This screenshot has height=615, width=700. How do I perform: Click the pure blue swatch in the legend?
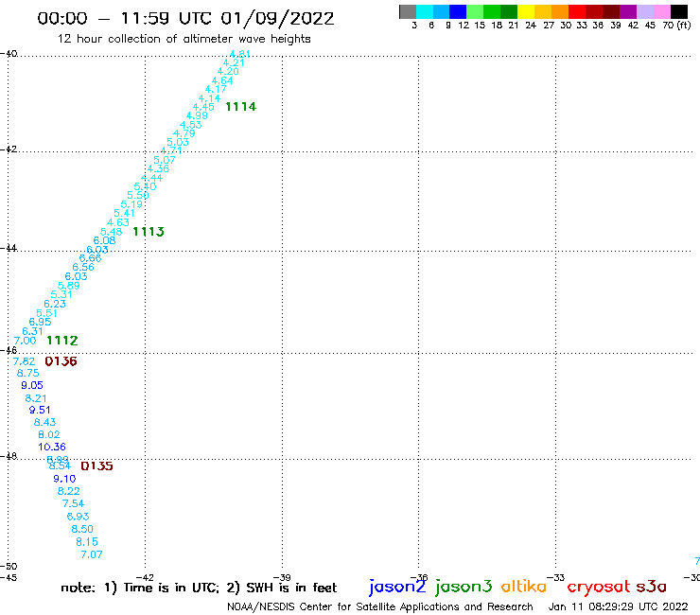(x=459, y=12)
